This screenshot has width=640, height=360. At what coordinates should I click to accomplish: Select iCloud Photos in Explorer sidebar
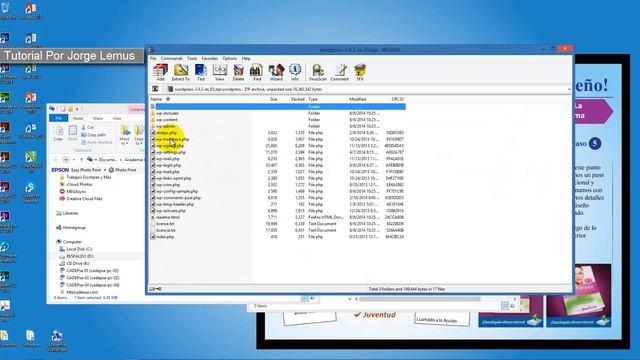tap(76, 184)
